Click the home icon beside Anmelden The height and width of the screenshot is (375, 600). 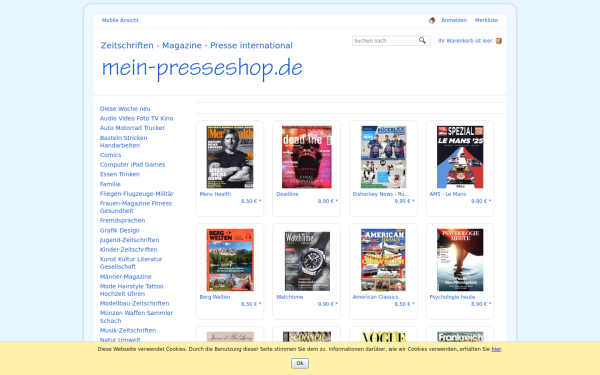coord(432,21)
